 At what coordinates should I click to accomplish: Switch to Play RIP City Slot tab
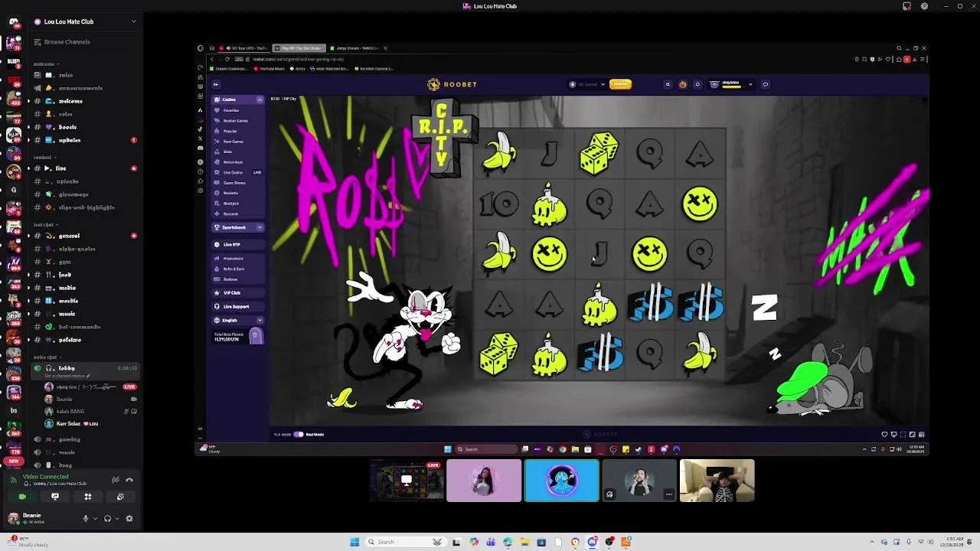pyautogui.click(x=300, y=48)
